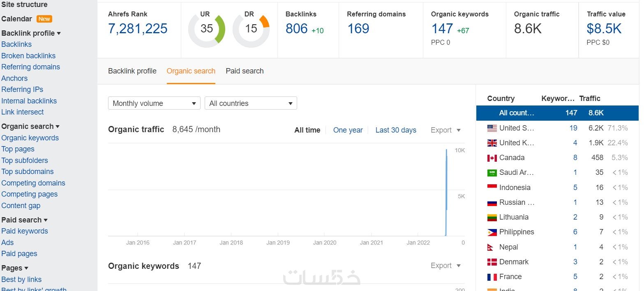The image size is (644, 291).
Task: Open the Backlinks sidebar link
Action: 16,44
